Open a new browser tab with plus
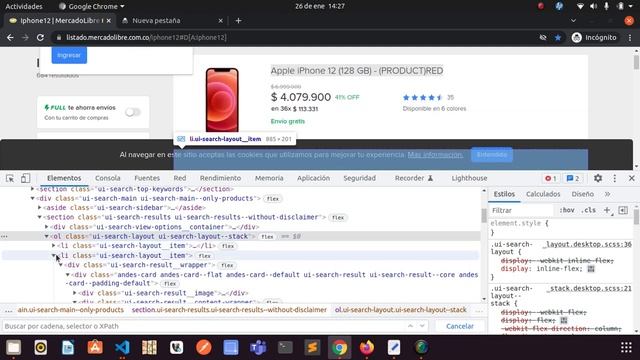The width and height of the screenshot is (640, 360). click(x=238, y=20)
